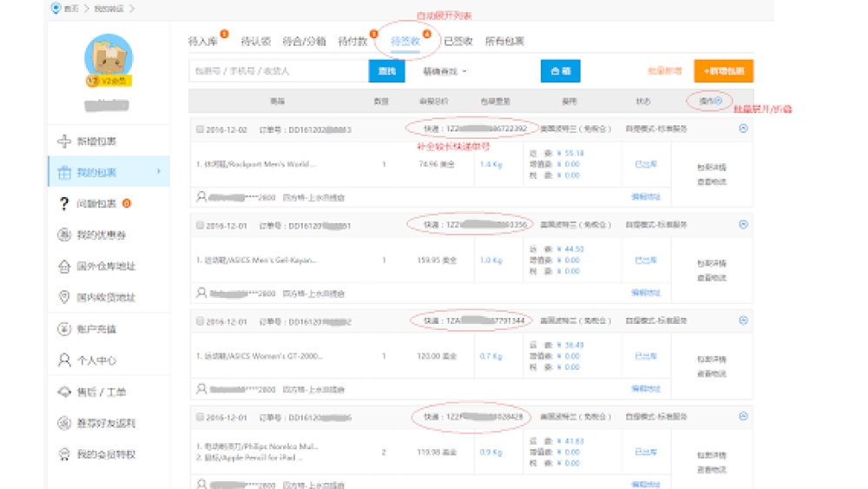Switch to the 已签收 tab

click(457, 42)
